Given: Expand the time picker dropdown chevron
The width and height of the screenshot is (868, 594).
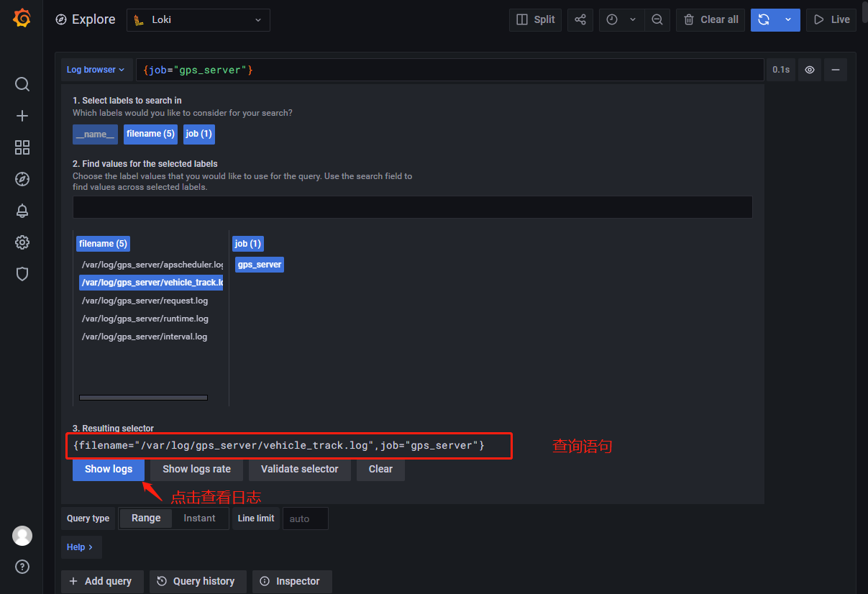Looking at the screenshot, I should 633,19.
